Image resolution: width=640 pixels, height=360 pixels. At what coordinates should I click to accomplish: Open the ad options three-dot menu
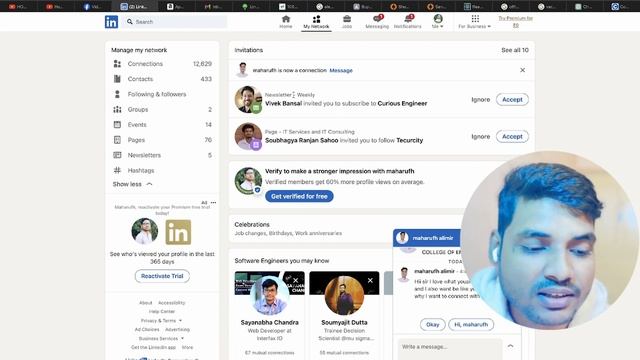[x=213, y=202]
